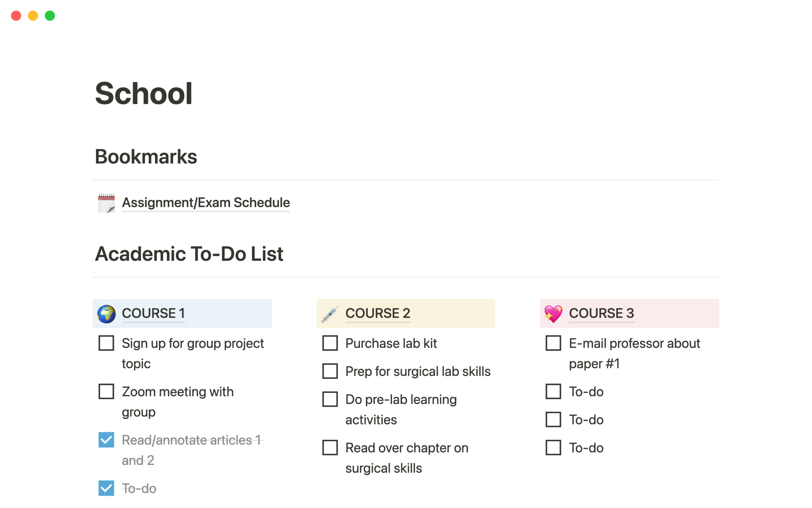This screenshot has width=812, height=508.
Task: Toggle checkbox for E-mail professor about paper #1
Action: (x=554, y=343)
